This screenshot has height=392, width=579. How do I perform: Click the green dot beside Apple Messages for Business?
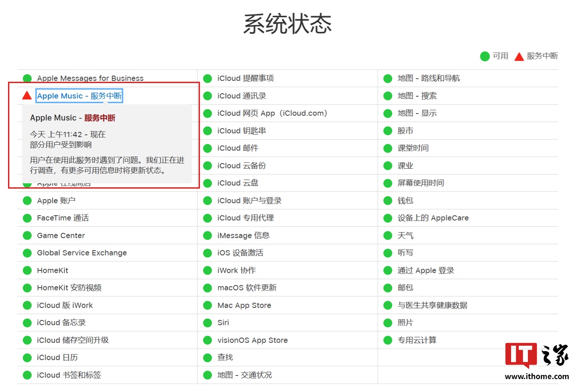[x=27, y=78]
